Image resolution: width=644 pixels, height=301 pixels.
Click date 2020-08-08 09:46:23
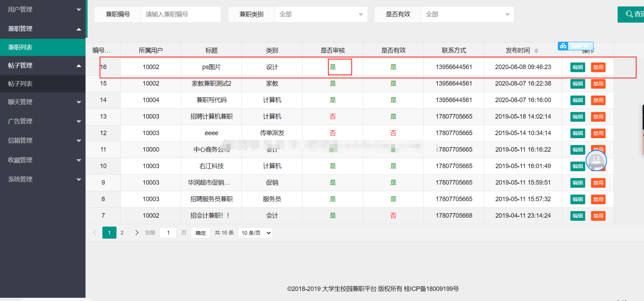point(523,67)
